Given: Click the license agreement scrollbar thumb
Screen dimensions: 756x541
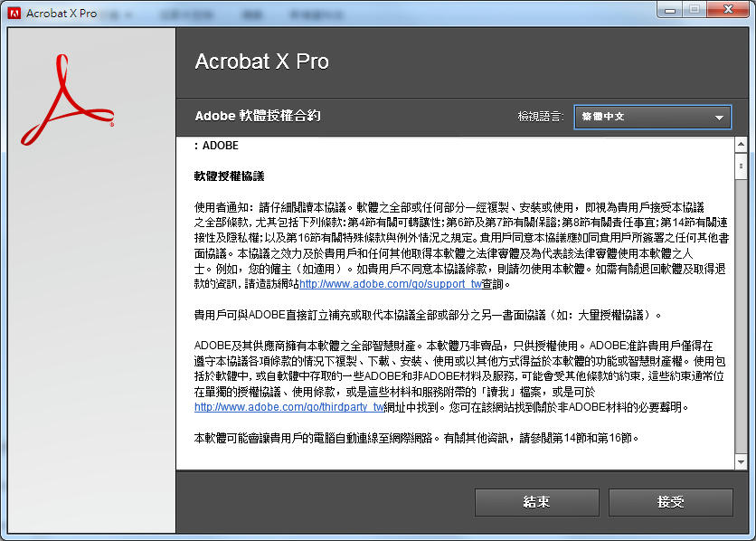Looking at the screenshot, I should click(741, 166).
